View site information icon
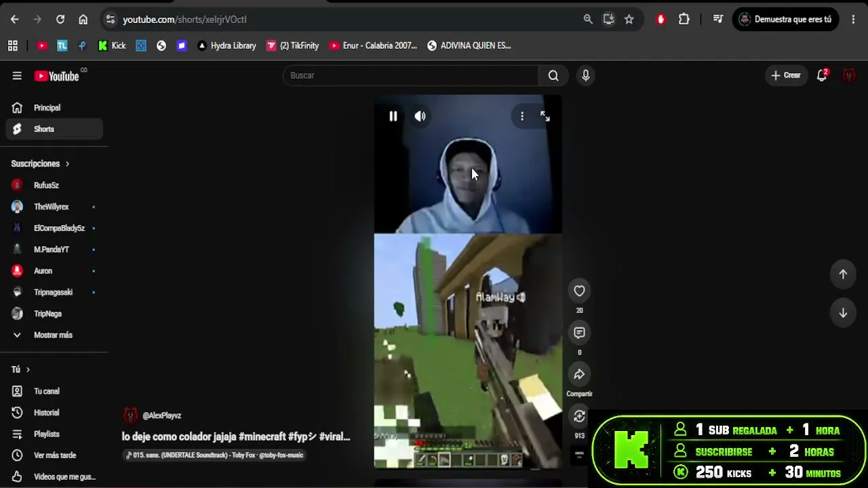 [111, 20]
